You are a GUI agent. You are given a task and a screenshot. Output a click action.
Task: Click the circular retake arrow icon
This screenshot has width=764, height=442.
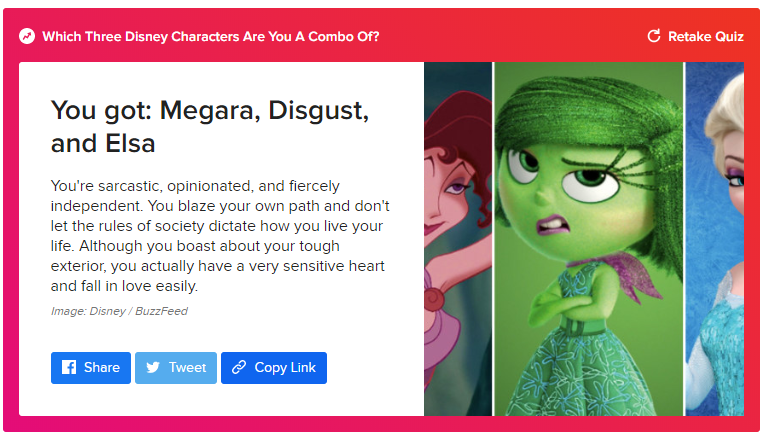point(654,37)
